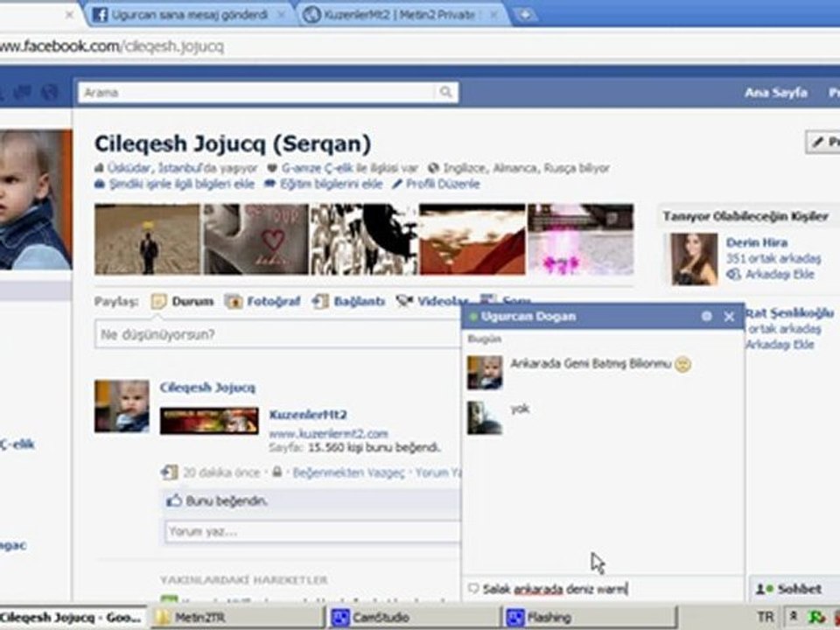The height and width of the screenshot is (630, 840).
Task: Click the privacy lock icon on the post
Action: coord(277,472)
